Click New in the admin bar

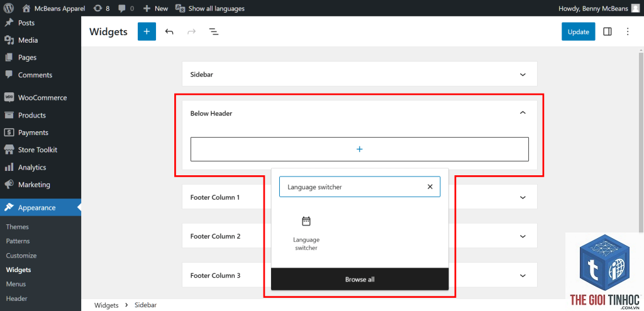[x=155, y=8]
